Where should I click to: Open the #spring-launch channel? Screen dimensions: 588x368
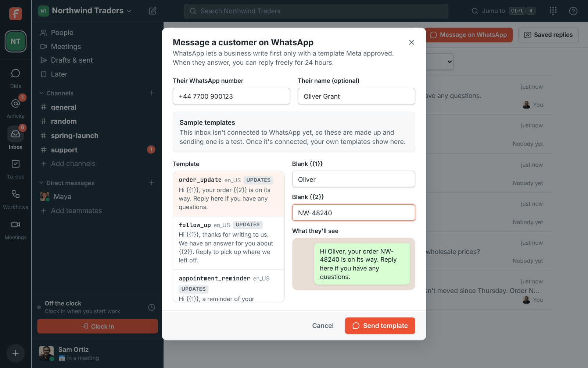point(97,136)
